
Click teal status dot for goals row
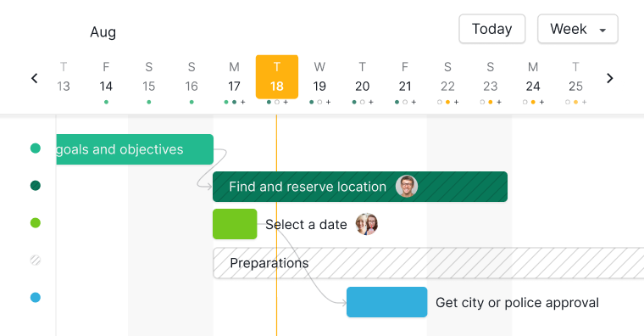[x=36, y=148]
